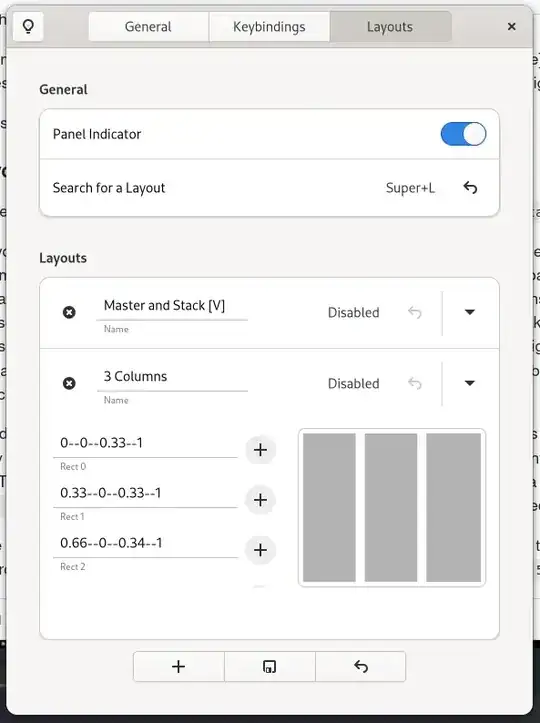Open the Keybindings tab
Image resolution: width=540 pixels, height=723 pixels.
click(x=269, y=27)
